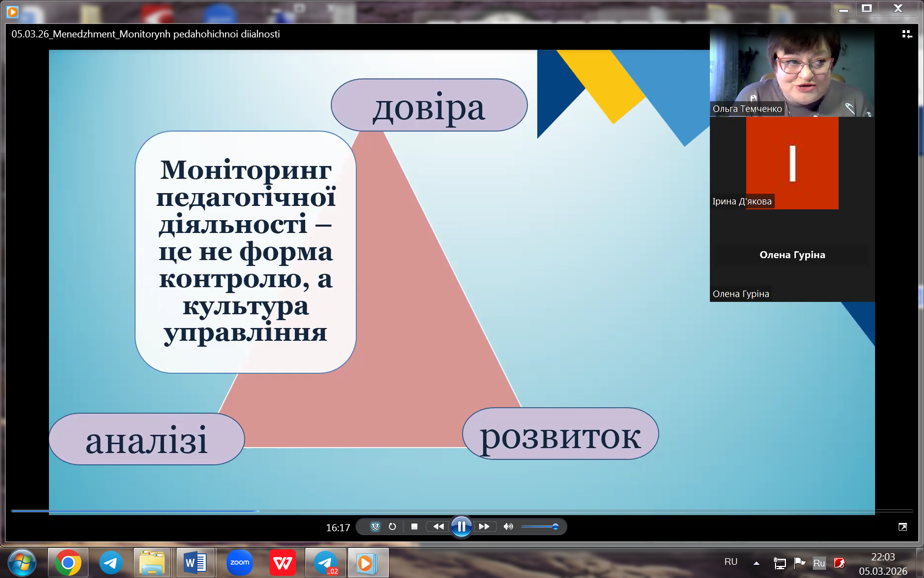Toggle repeat mode in the player
Image resolution: width=924 pixels, height=578 pixels.
392,527
